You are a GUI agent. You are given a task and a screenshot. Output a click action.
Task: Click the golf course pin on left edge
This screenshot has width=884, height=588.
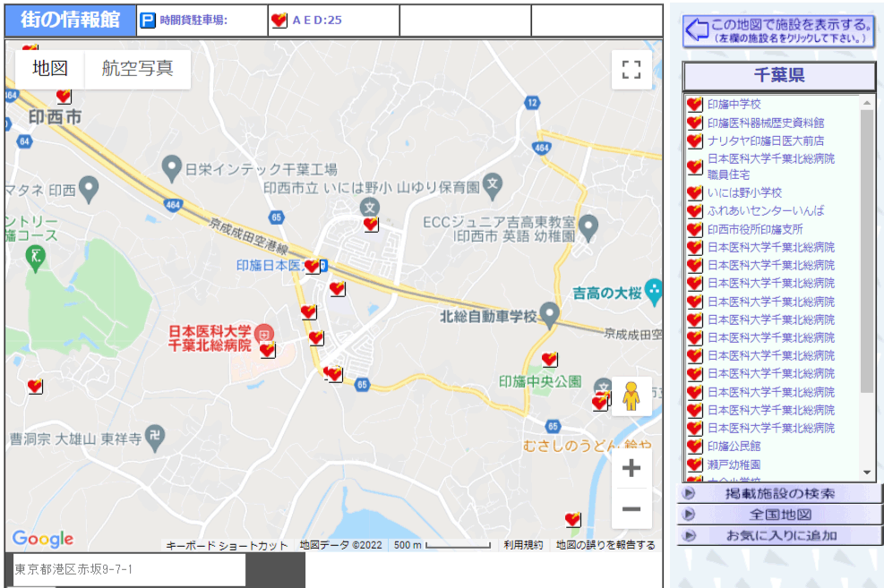pos(36,259)
